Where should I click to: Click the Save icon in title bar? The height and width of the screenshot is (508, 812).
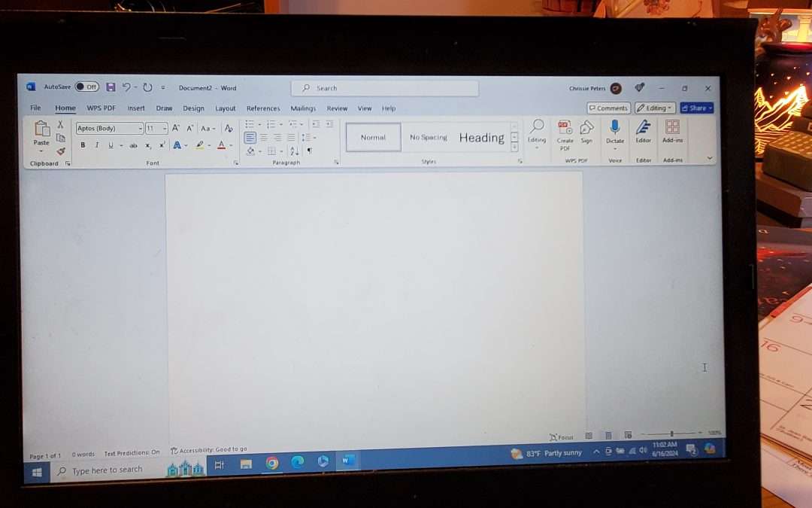click(x=111, y=87)
